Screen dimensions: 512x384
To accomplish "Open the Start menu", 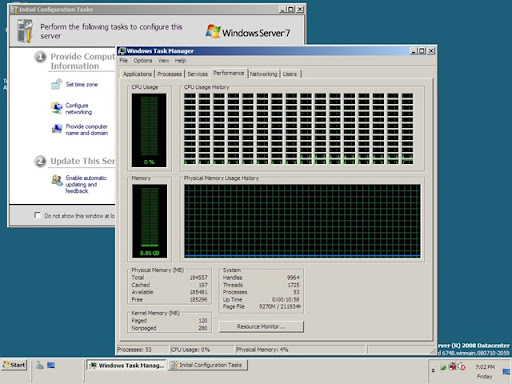I will 14,365.
